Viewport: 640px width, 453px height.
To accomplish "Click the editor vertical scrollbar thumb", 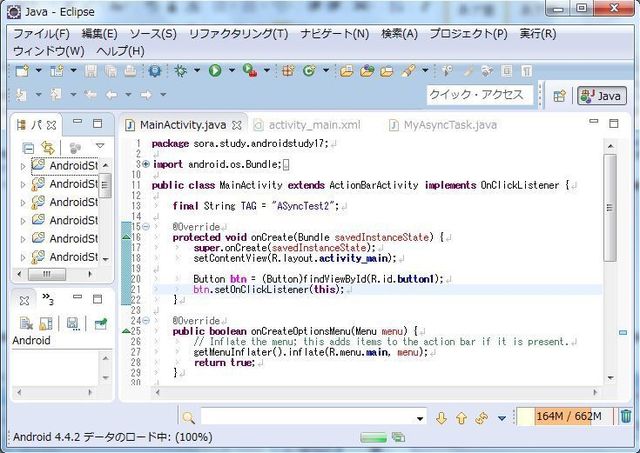I will click(x=610, y=208).
